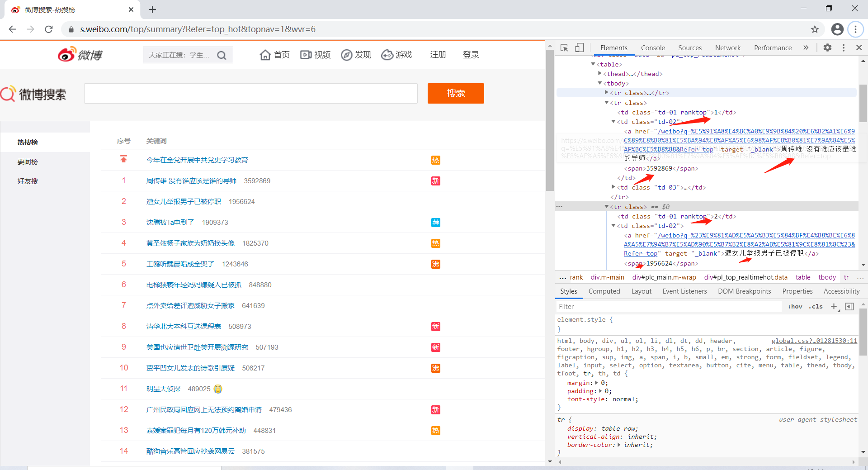Open the browser profile avatar icon
868x470 pixels.
[x=837, y=29]
